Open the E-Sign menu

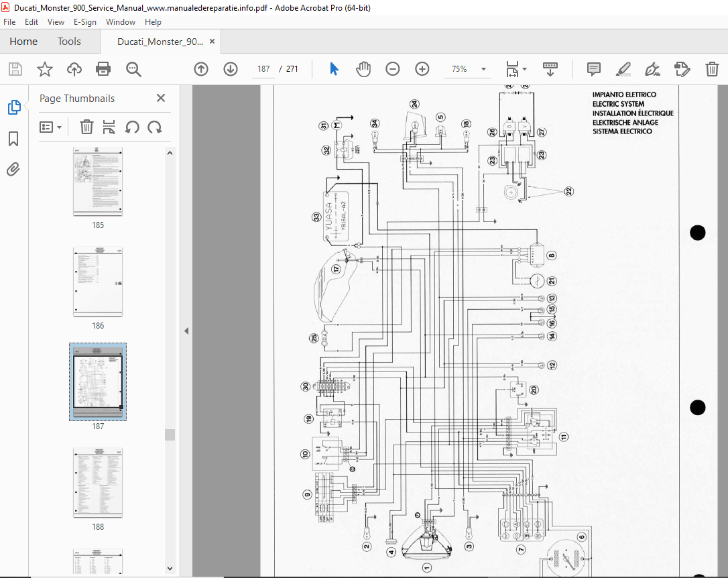click(84, 22)
